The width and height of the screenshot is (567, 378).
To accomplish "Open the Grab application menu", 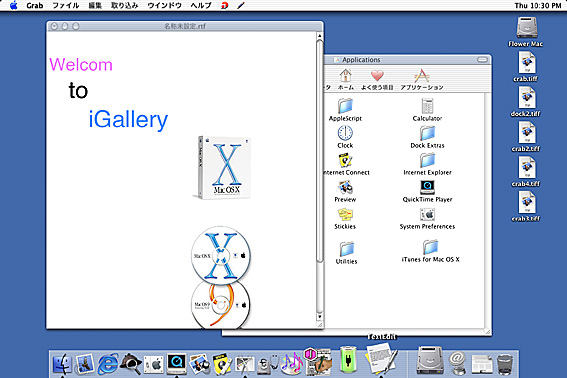I will pos(34,5).
